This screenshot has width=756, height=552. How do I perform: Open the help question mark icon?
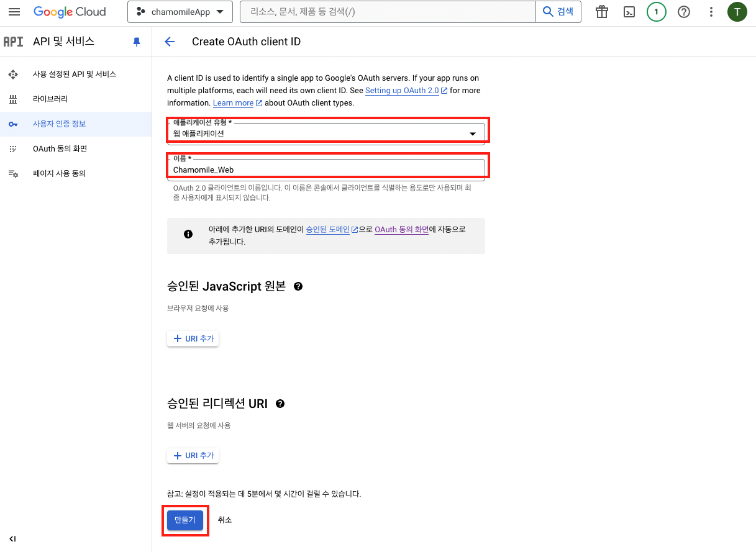tap(684, 12)
